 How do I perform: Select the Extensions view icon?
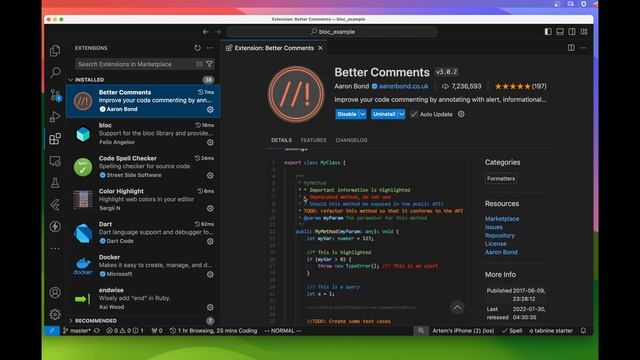pos(55,139)
